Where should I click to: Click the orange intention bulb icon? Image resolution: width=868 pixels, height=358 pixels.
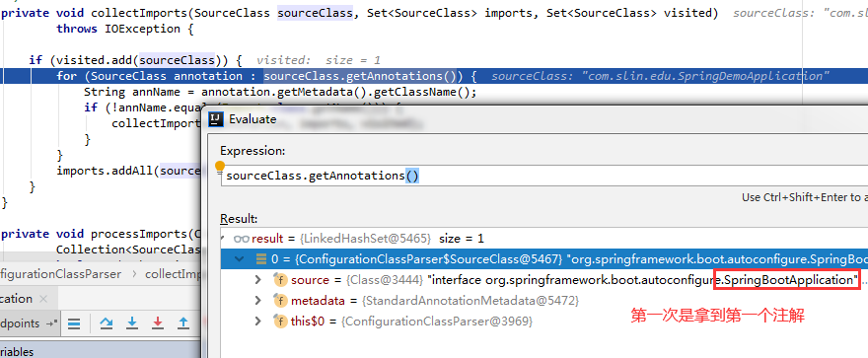[x=220, y=166]
